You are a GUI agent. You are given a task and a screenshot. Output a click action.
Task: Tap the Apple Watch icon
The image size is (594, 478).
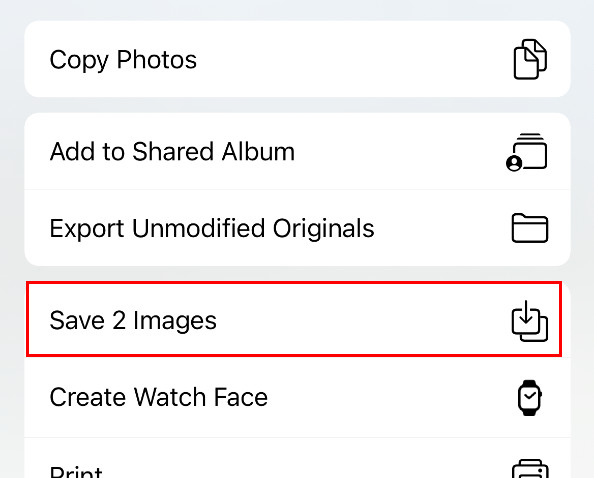(530, 397)
